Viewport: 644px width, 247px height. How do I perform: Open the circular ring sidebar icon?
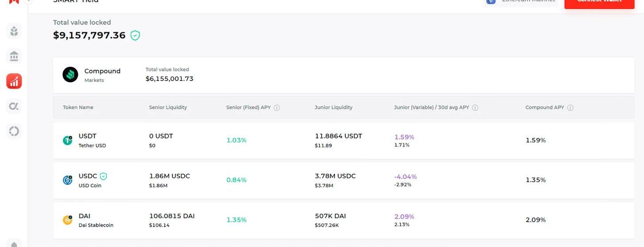[14, 131]
